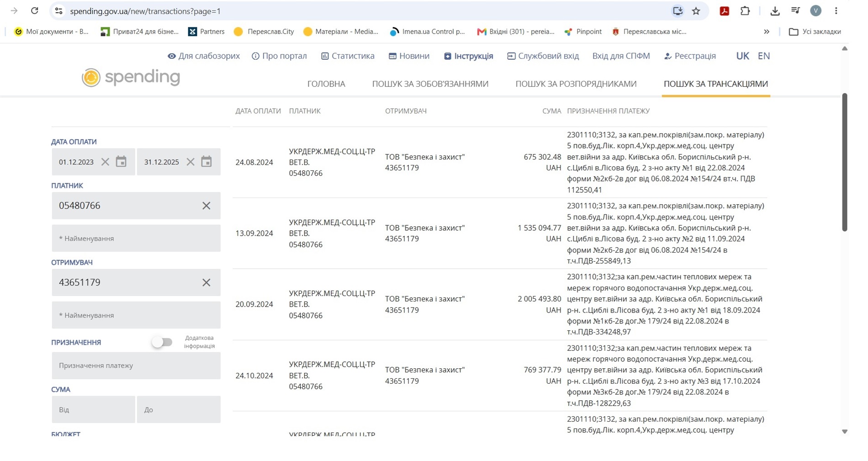Open the Pinpoint bookmark
The height and width of the screenshot is (461, 868).
pos(583,32)
